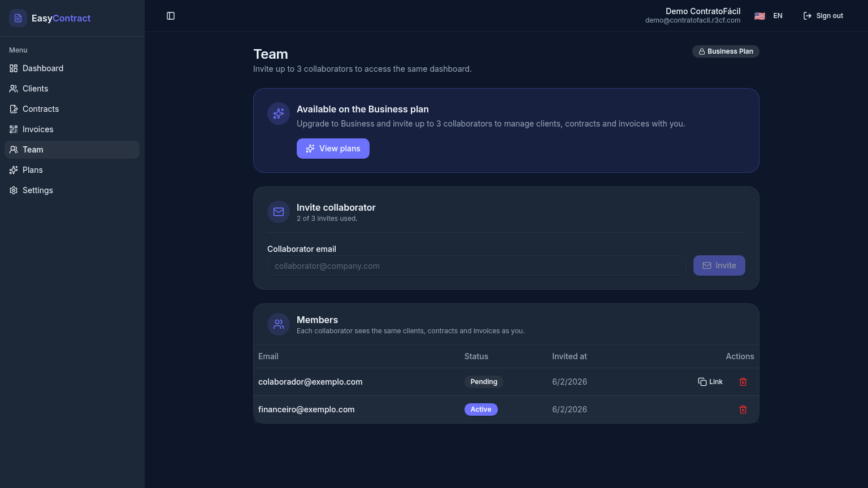Click the US flag language icon
The image size is (868, 488).
(759, 16)
